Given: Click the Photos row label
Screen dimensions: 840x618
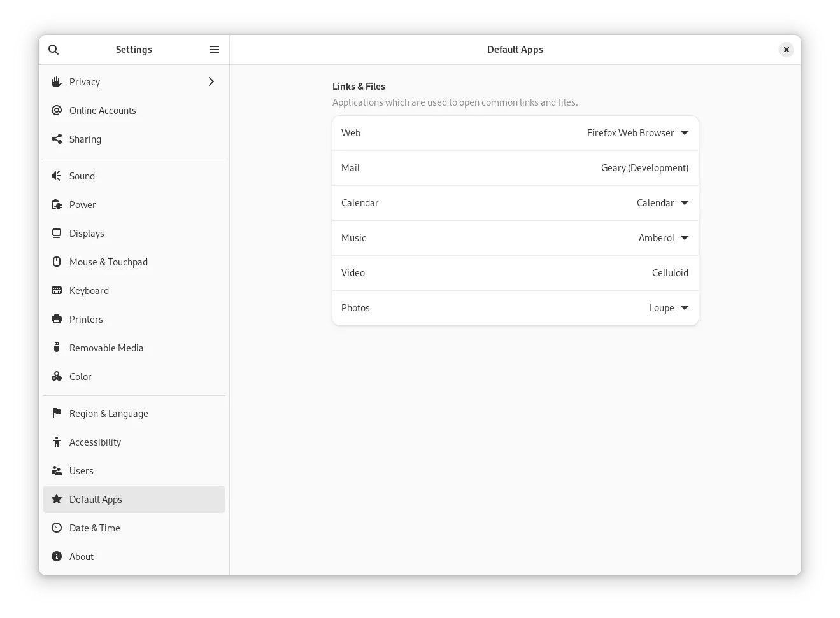Looking at the screenshot, I should point(355,308).
